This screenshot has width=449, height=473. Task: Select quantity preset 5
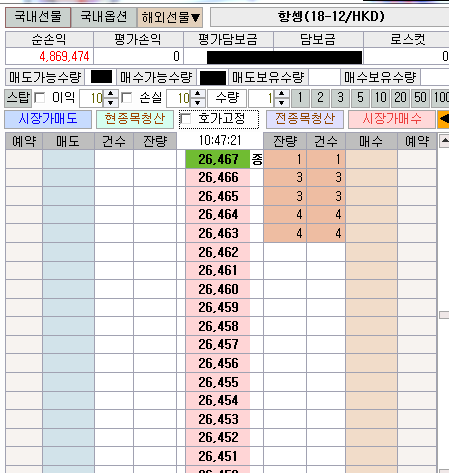[360, 98]
